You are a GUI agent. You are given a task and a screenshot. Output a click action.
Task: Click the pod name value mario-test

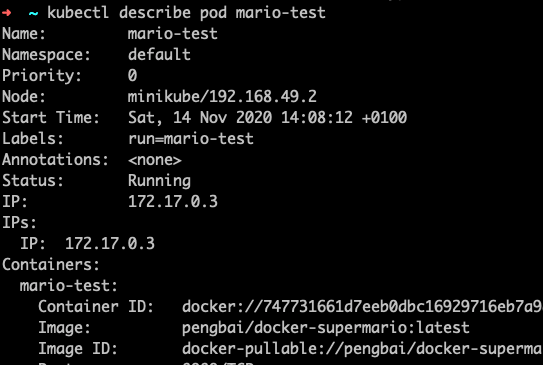(172, 34)
